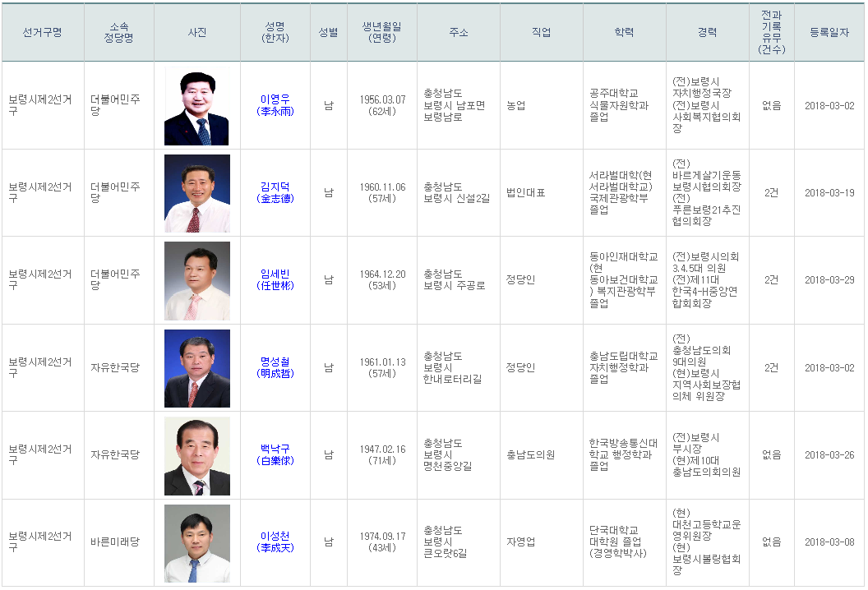
Task: Click address 충청남도 보령시 한내로터리길
Action: [453, 367]
